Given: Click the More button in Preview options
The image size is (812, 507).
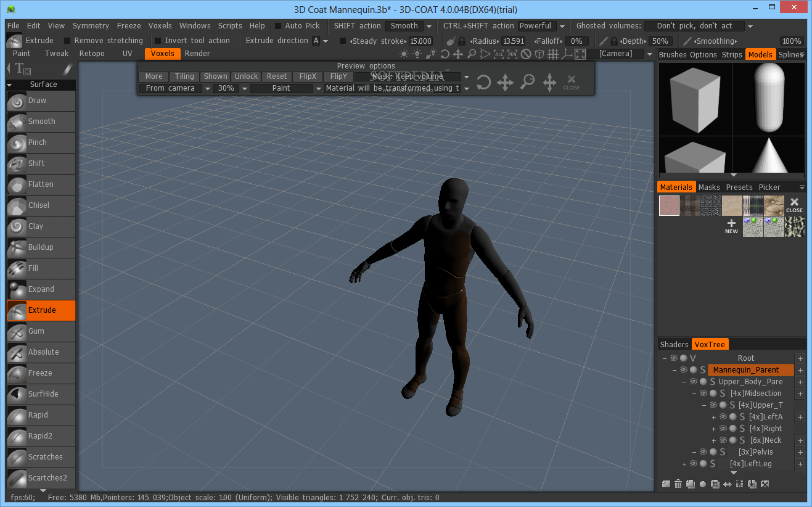Looking at the screenshot, I should 154,76.
